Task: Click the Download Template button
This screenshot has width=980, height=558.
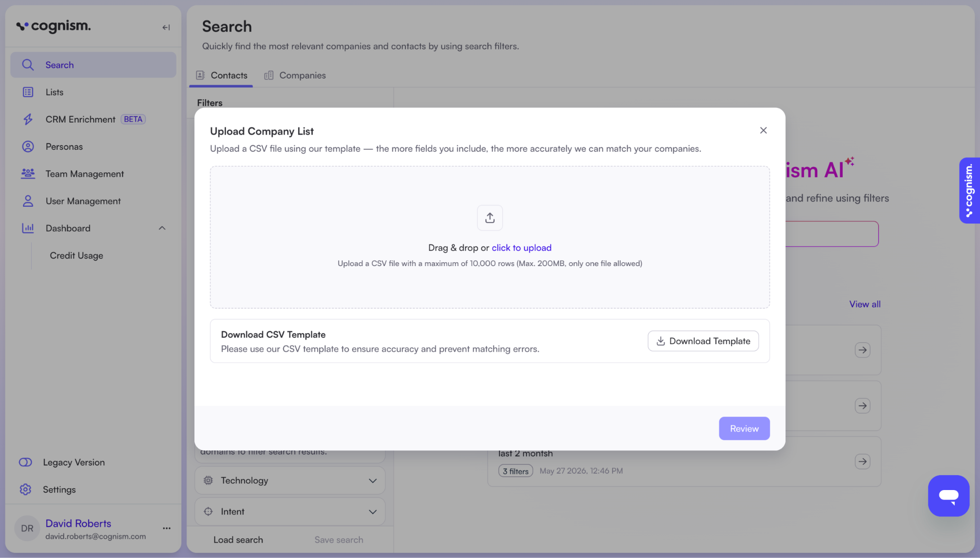Action: [703, 341]
